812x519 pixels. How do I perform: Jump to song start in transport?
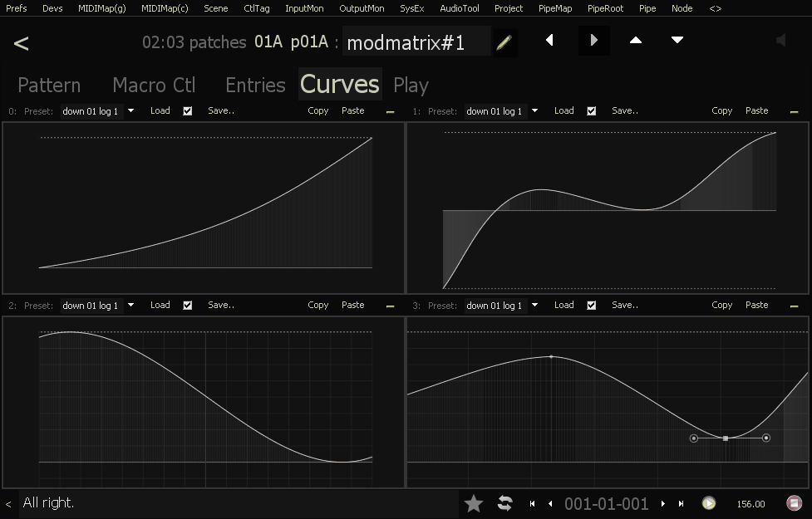[532, 503]
